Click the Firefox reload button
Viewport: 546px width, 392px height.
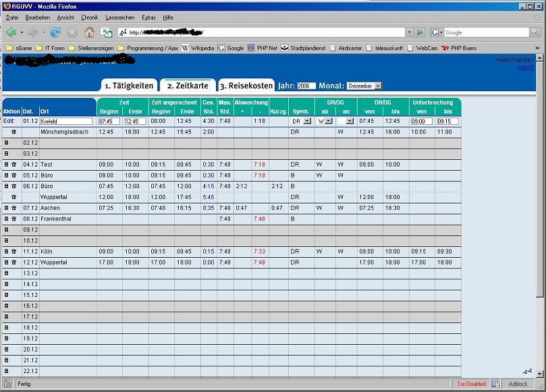pyautogui.click(x=55, y=32)
